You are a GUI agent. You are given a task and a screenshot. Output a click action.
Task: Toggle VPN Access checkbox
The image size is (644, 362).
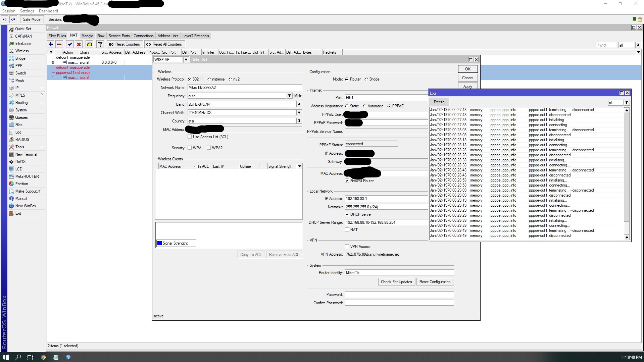(x=347, y=247)
